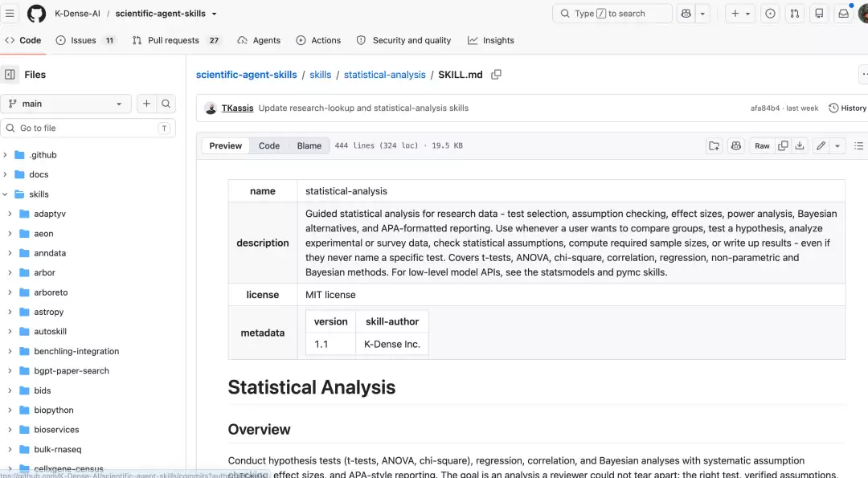Focus the Go to file field

coord(88,128)
